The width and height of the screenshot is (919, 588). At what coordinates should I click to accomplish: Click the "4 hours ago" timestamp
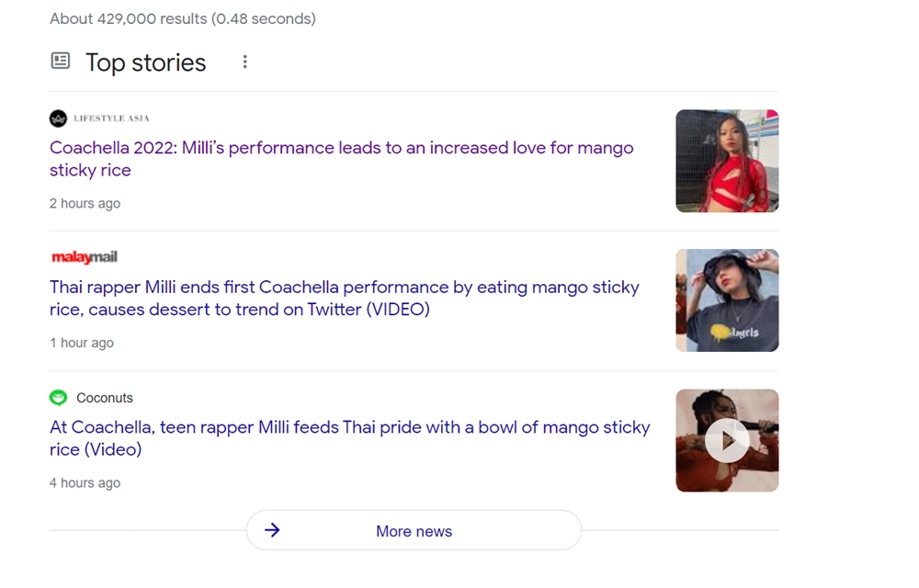tap(85, 482)
